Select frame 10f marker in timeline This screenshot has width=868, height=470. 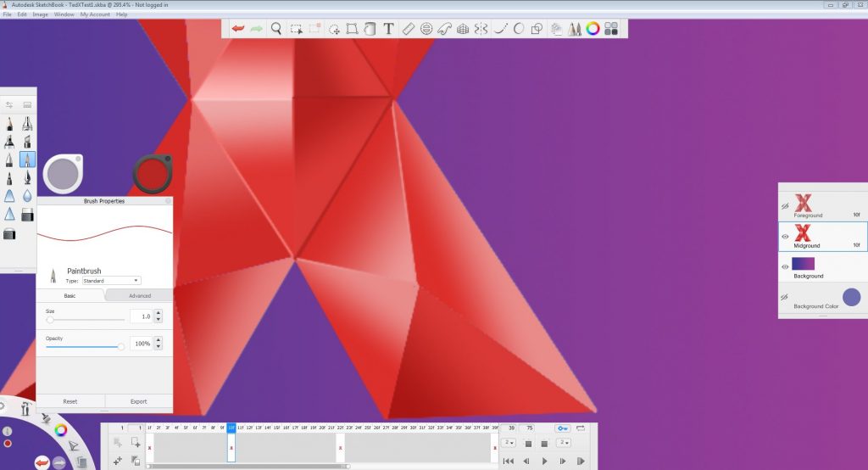(x=231, y=428)
